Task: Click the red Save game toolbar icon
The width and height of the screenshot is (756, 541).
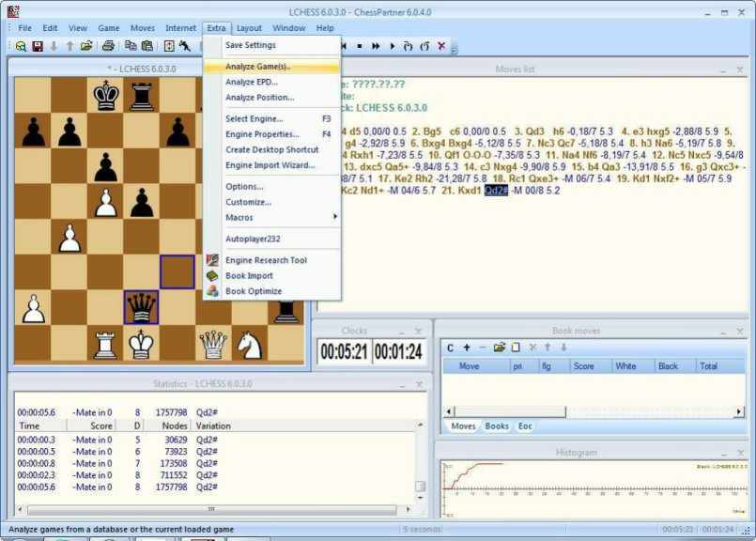Action: point(38,45)
